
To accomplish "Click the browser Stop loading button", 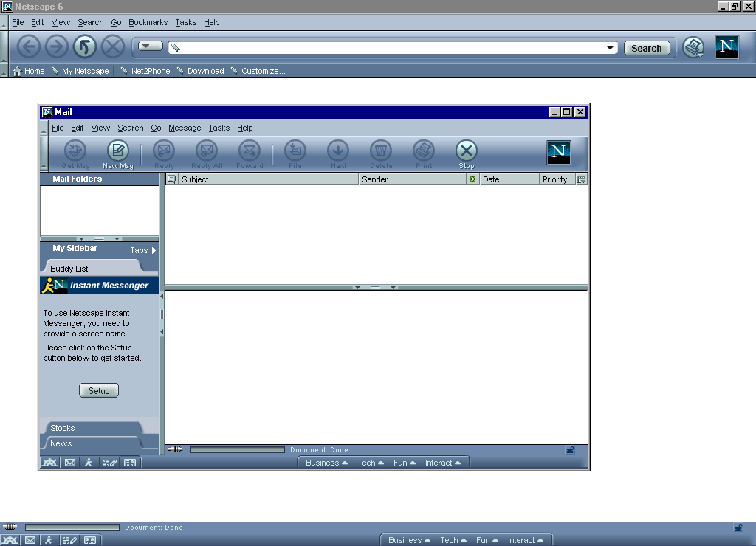I will pos(113,47).
